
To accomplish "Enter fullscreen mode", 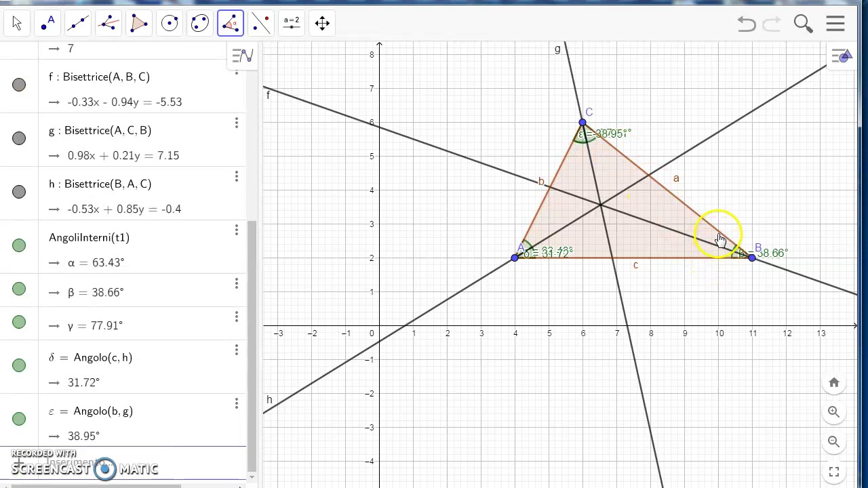I will [x=834, y=472].
